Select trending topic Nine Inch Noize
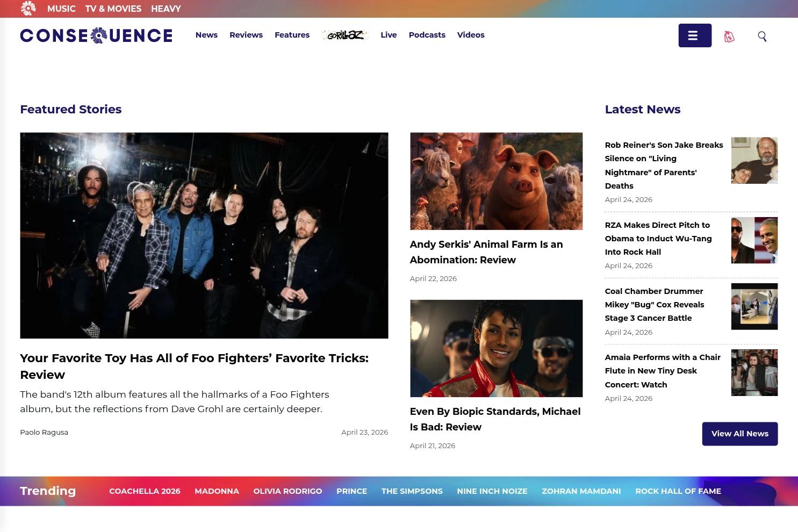The height and width of the screenshot is (532, 798). click(x=492, y=491)
